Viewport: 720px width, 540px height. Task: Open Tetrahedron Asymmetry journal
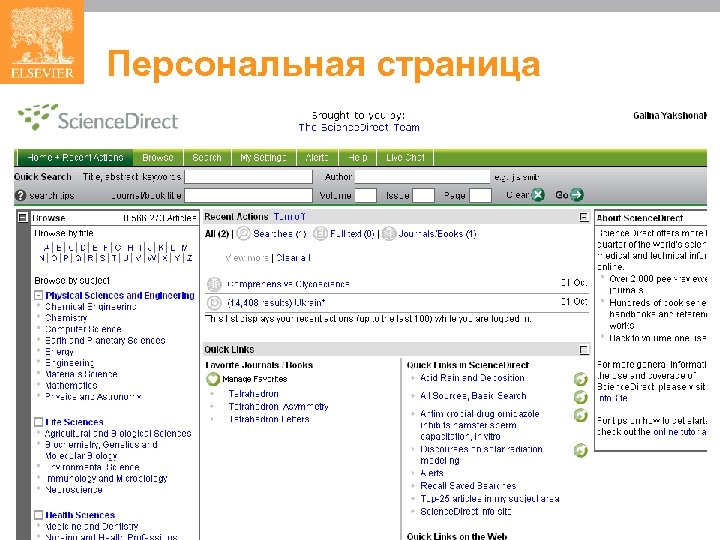pos(278,407)
